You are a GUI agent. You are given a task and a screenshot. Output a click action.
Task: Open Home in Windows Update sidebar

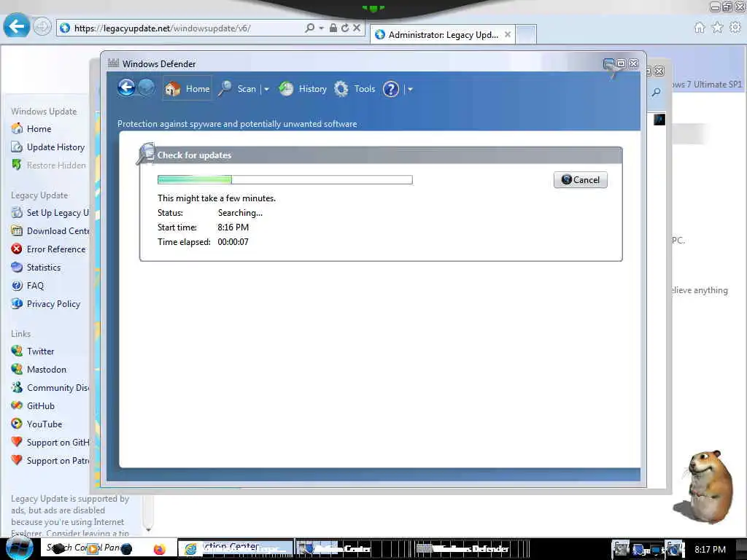(x=31, y=128)
